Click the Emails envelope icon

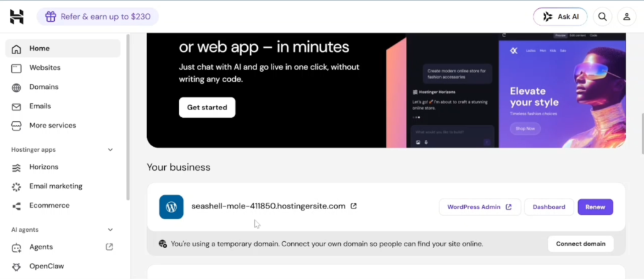(x=16, y=106)
